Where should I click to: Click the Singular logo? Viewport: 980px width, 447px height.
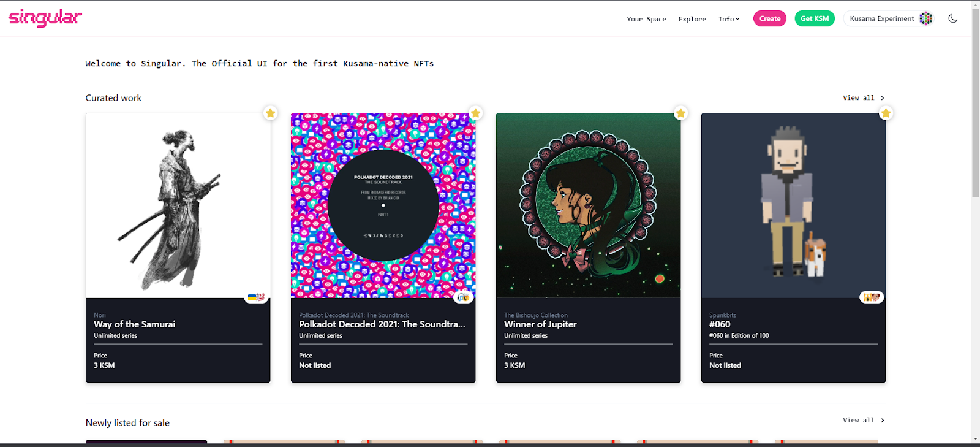tap(45, 18)
